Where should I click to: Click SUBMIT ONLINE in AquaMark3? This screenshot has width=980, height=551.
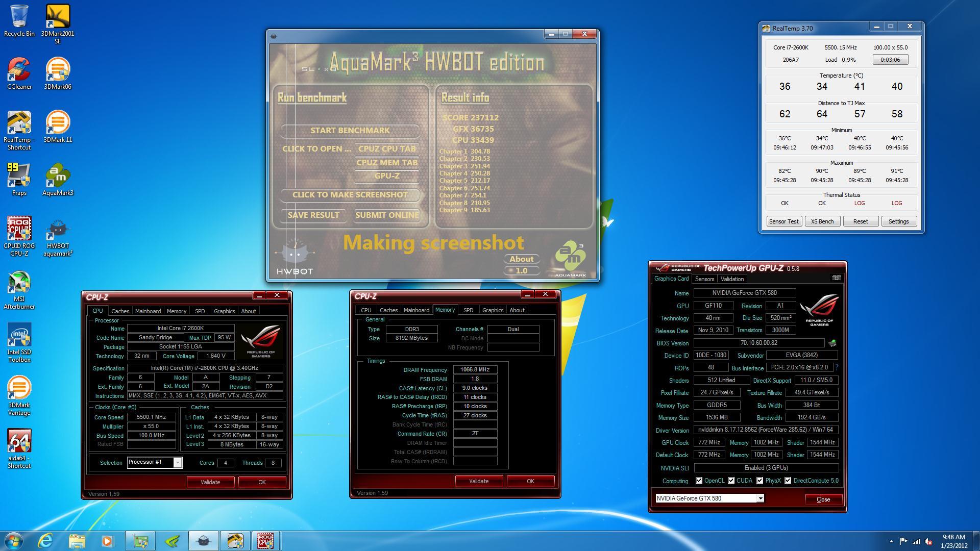coord(387,215)
